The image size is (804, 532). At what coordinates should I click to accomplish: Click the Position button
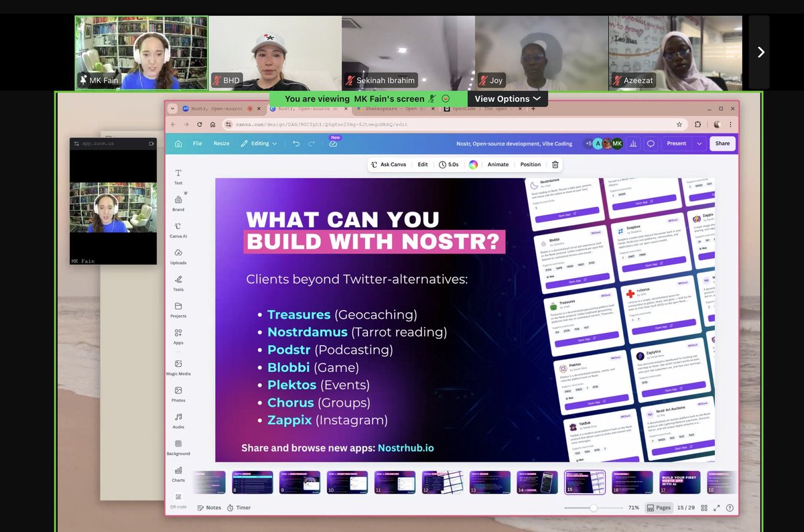tap(530, 164)
